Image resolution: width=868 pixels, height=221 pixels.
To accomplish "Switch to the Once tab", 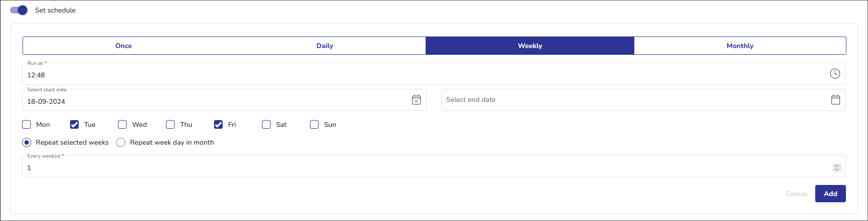I will [x=123, y=46].
